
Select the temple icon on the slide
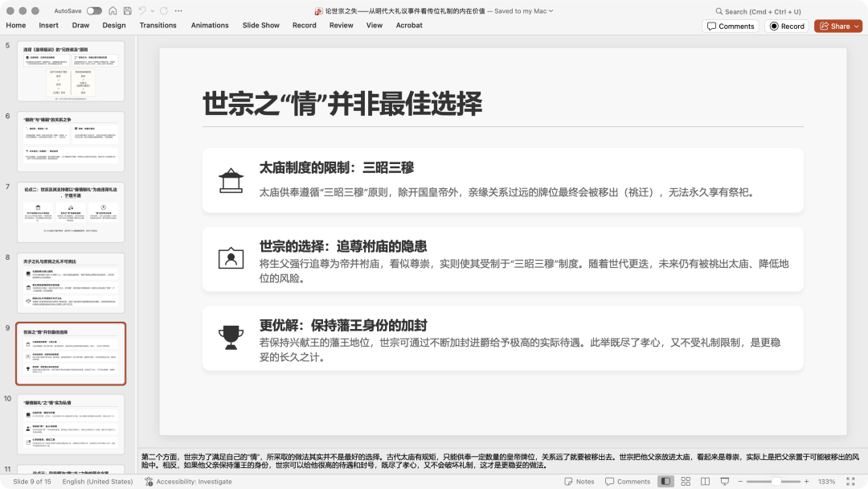pos(231,180)
